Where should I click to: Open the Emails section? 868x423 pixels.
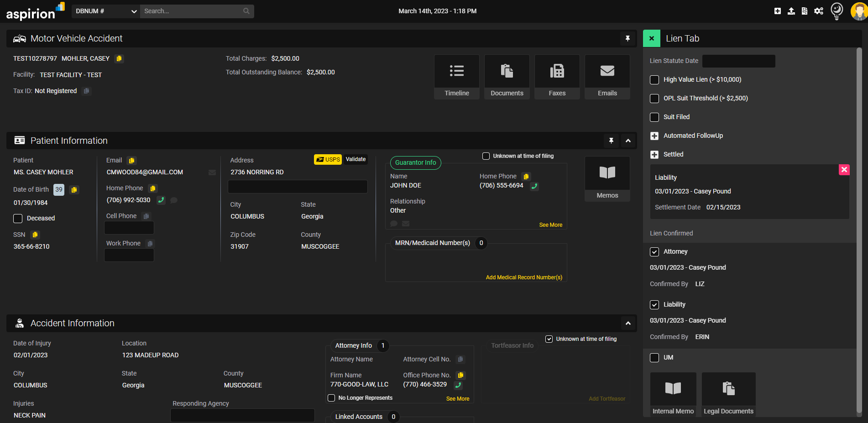click(x=607, y=77)
